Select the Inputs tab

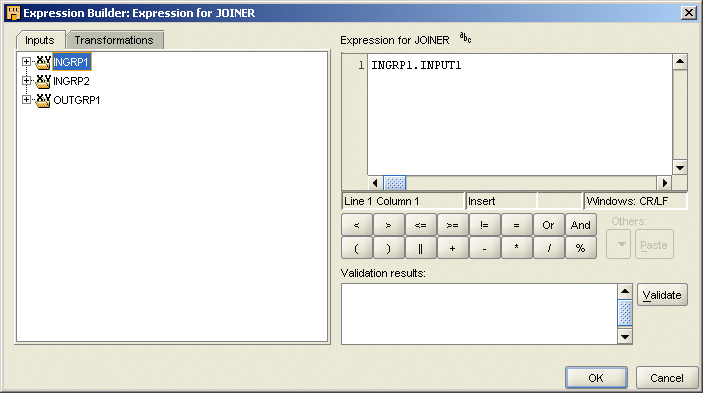pos(40,40)
